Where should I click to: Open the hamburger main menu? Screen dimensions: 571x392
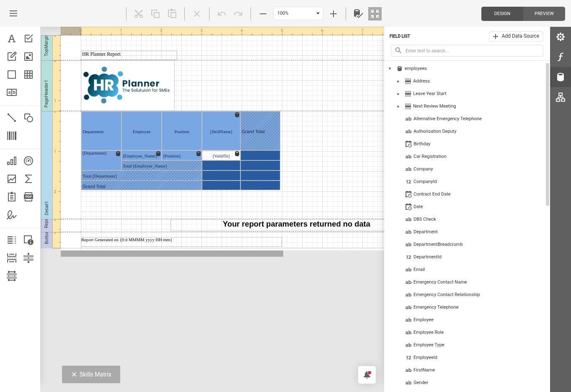click(x=13, y=13)
